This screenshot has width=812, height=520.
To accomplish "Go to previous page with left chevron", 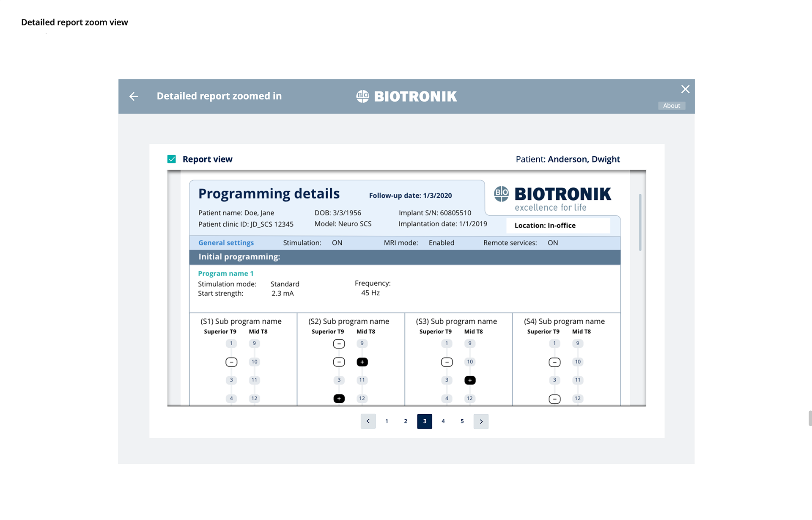I will (368, 421).
